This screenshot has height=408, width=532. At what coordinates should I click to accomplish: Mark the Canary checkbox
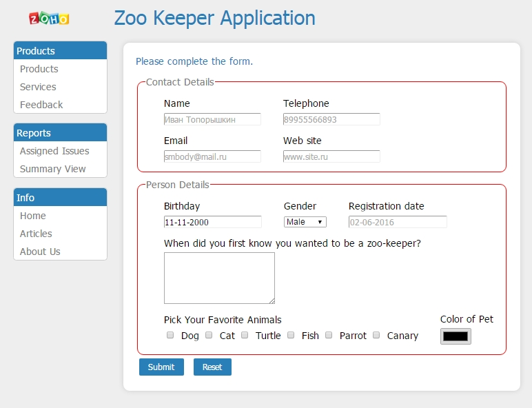376,336
